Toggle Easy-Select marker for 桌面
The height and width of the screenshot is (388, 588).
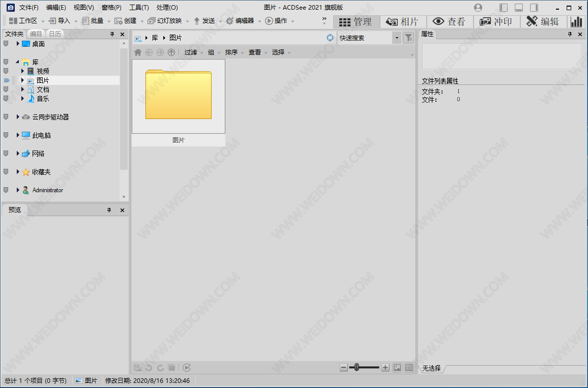(x=6, y=44)
